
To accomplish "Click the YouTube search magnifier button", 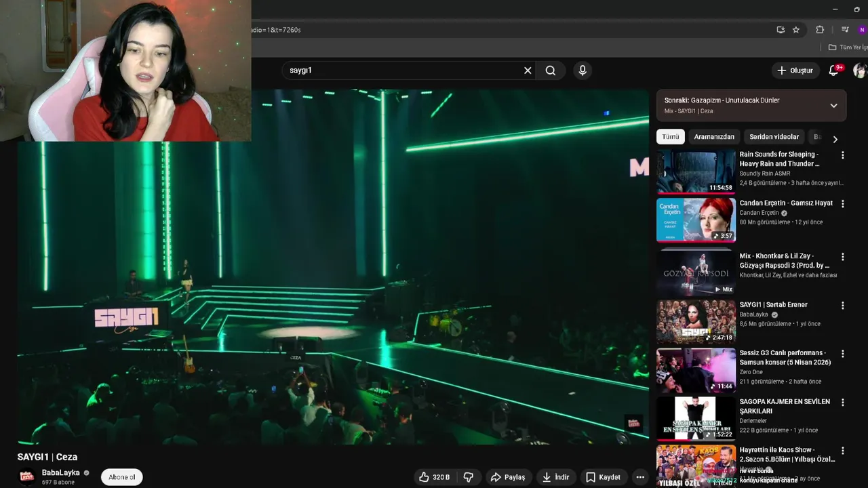I will [x=551, y=70].
